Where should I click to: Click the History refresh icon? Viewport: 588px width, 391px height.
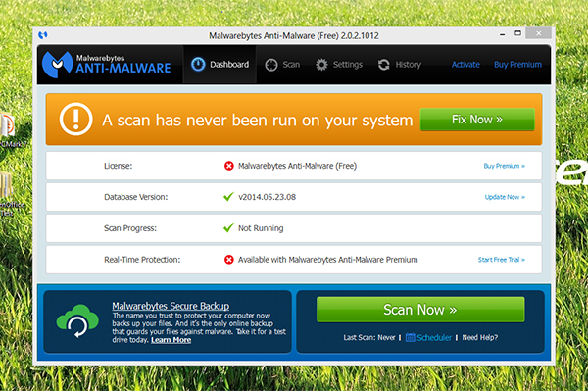[x=383, y=65]
